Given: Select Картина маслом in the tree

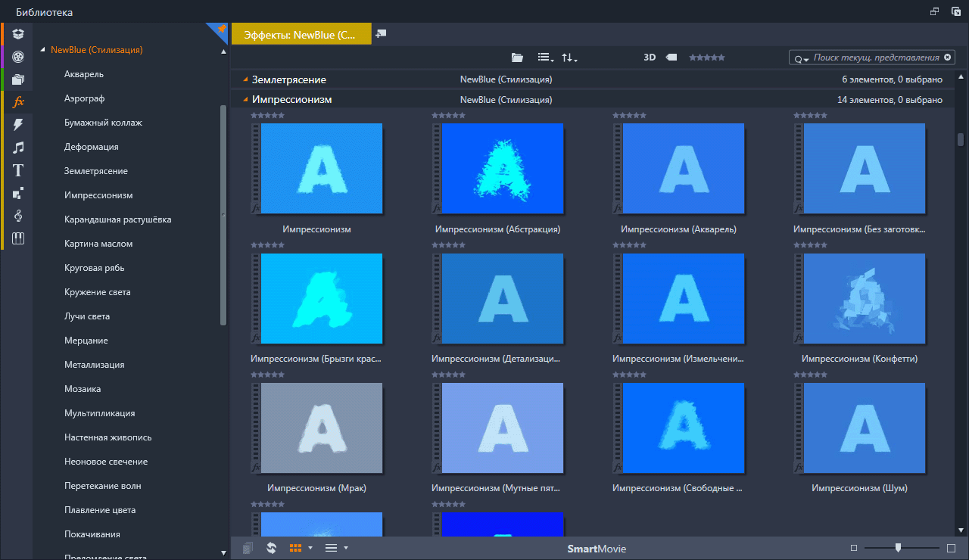Looking at the screenshot, I should click(x=98, y=244).
